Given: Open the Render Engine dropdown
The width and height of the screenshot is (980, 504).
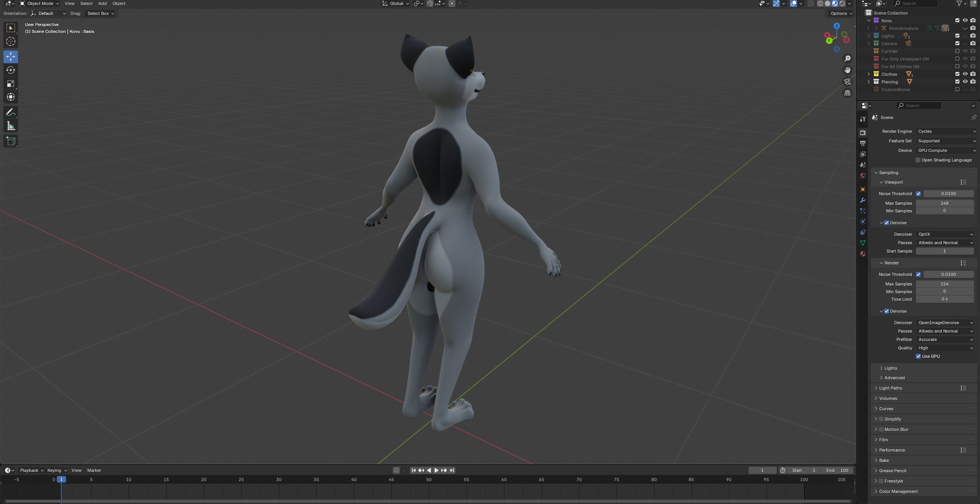Looking at the screenshot, I should pos(946,131).
